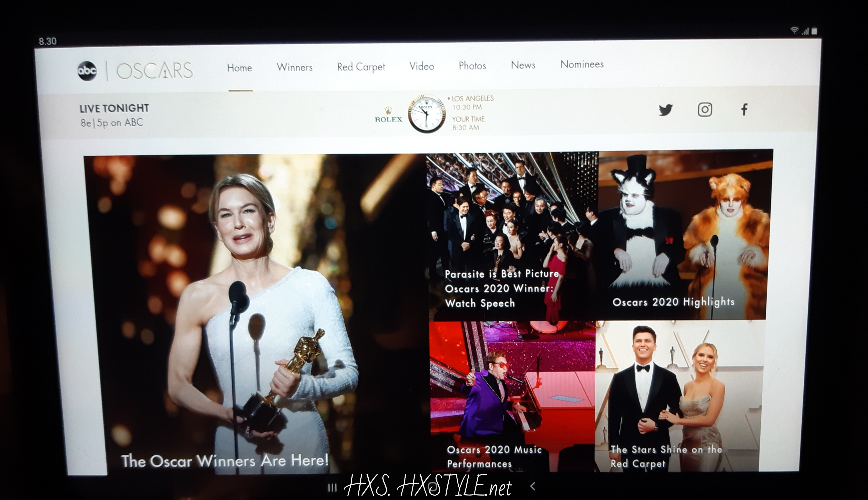Image resolution: width=868 pixels, height=500 pixels.
Task: Select the News menu item
Action: pos(523,65)
